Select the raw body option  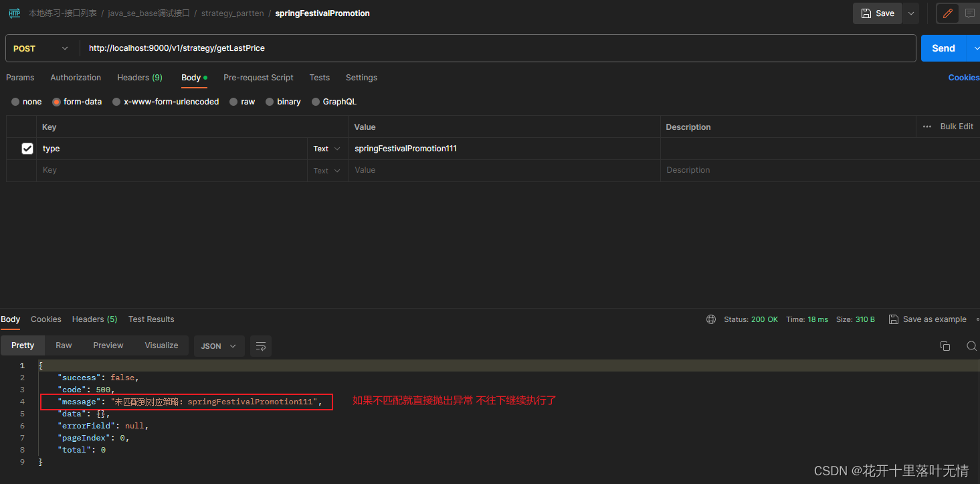(x=233, y=102)
